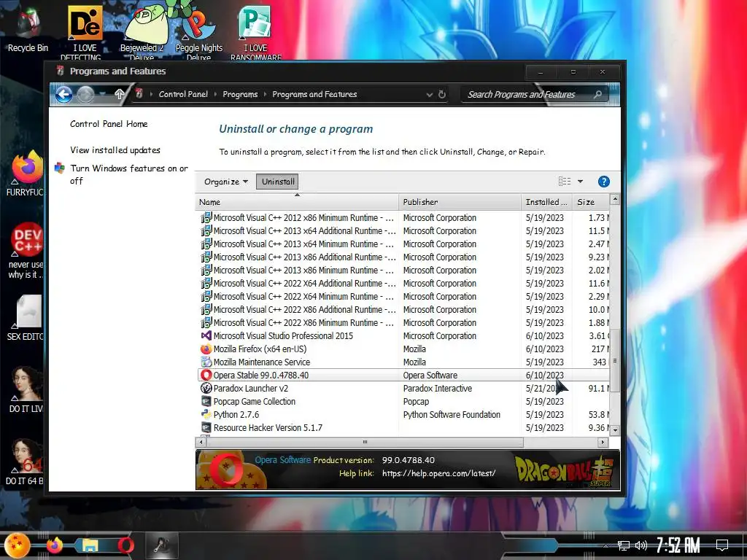The width and height of the screenshot is (747, 560).
Task: Sort by the Name column header
Action: point(298,202)
